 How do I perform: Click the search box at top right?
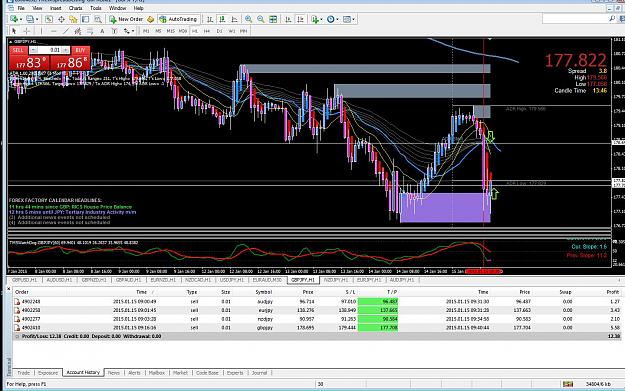coord(575,18)
